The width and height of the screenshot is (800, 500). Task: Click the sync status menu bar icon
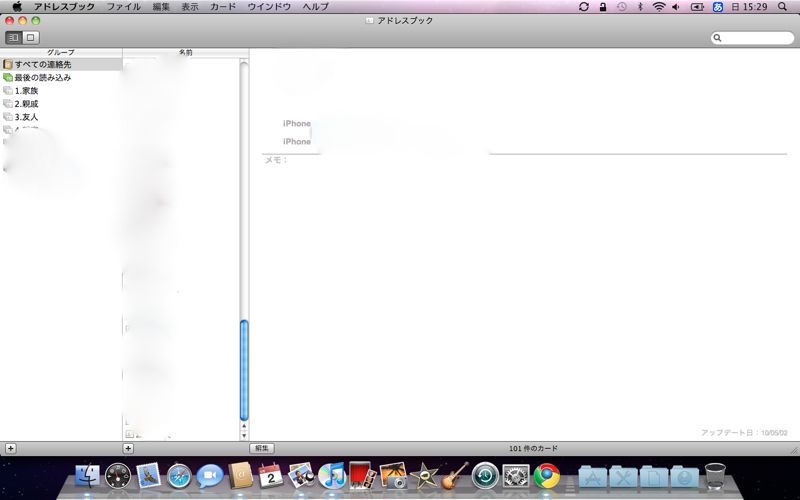584,7
